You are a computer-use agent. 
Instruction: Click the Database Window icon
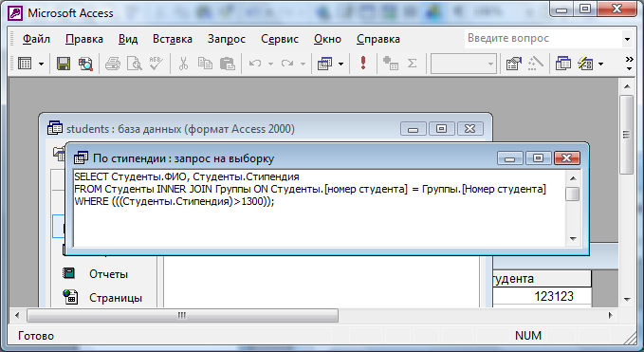(x=563, y=64)
